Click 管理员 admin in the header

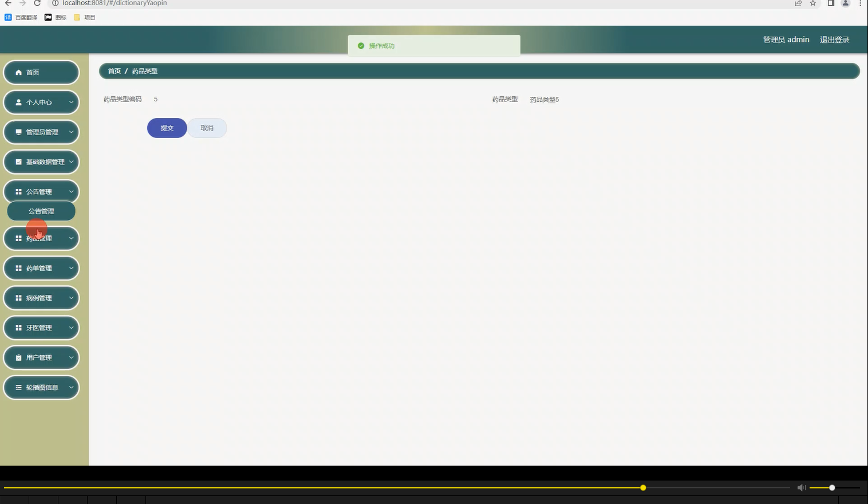pos(786,40)
